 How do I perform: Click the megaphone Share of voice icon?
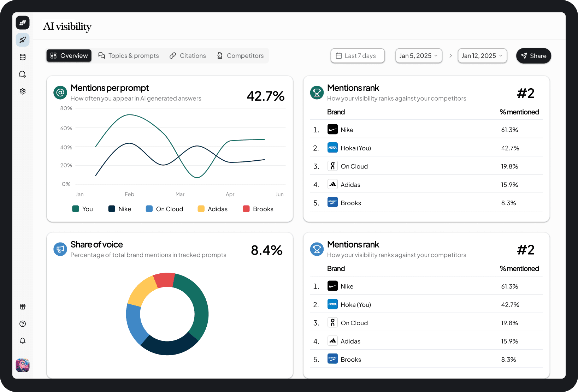click(60, 249)
